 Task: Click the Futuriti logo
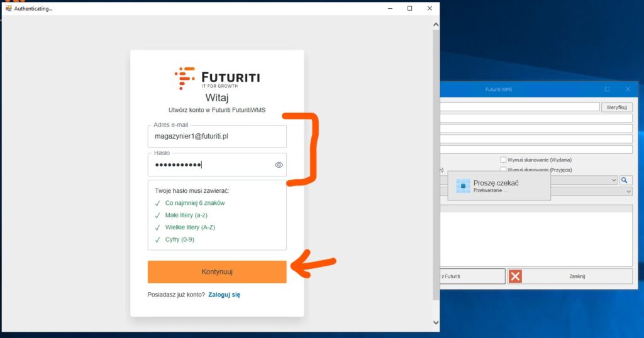pyautogui.click(x=217, y=78)
